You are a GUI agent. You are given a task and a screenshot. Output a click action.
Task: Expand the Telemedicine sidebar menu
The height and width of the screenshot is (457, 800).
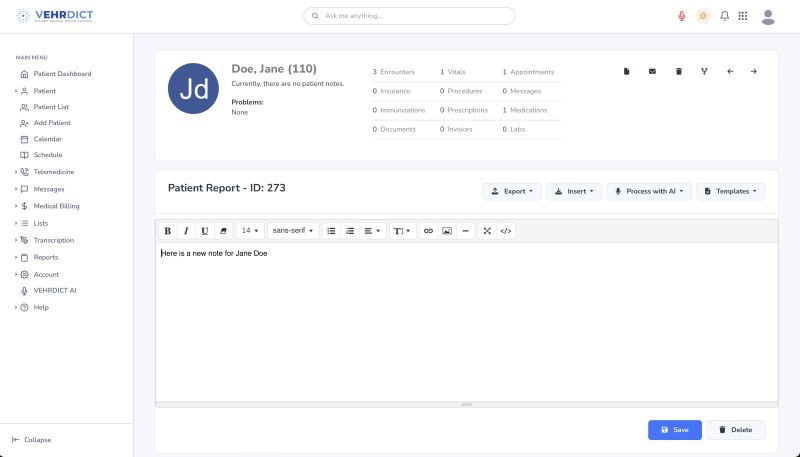[54, 172]
